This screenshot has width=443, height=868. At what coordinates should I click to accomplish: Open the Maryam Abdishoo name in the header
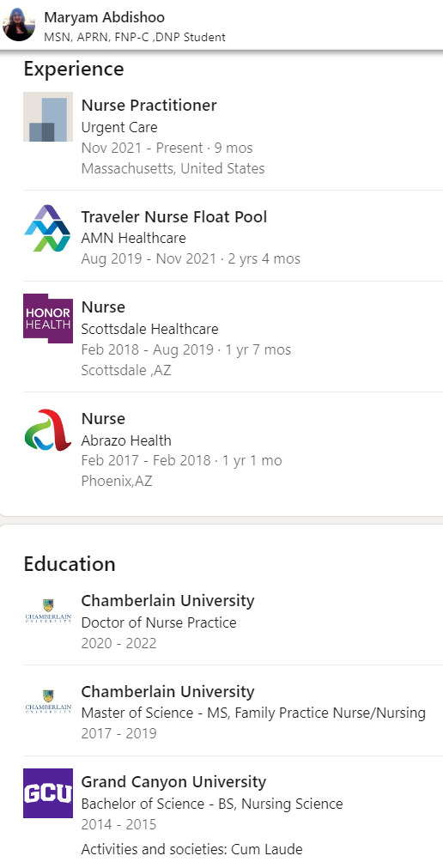point(105,17)
